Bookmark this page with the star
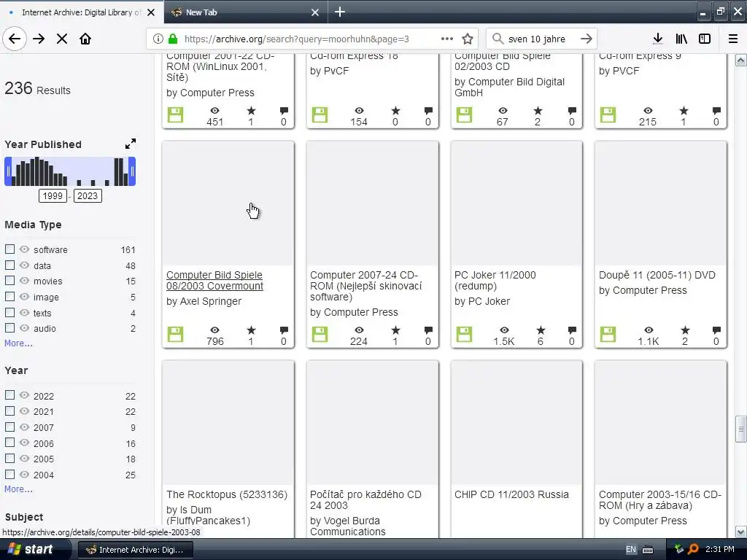This screenshot has height=560, width=747. click(x=468, y=39)
